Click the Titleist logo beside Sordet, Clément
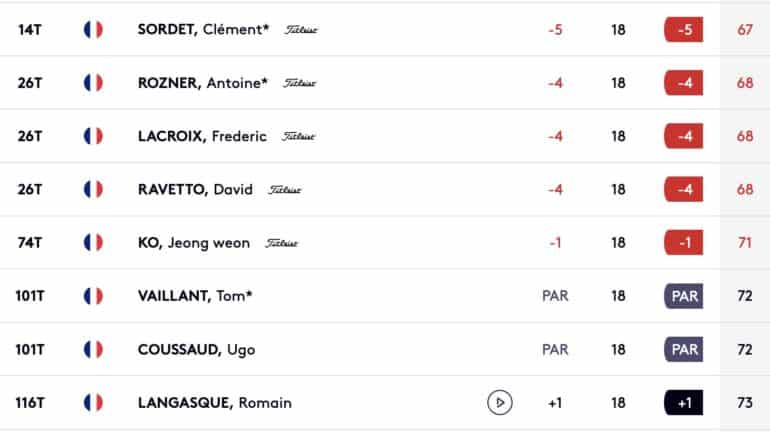This screenshot has width=770, height=432. pos(301,30)
